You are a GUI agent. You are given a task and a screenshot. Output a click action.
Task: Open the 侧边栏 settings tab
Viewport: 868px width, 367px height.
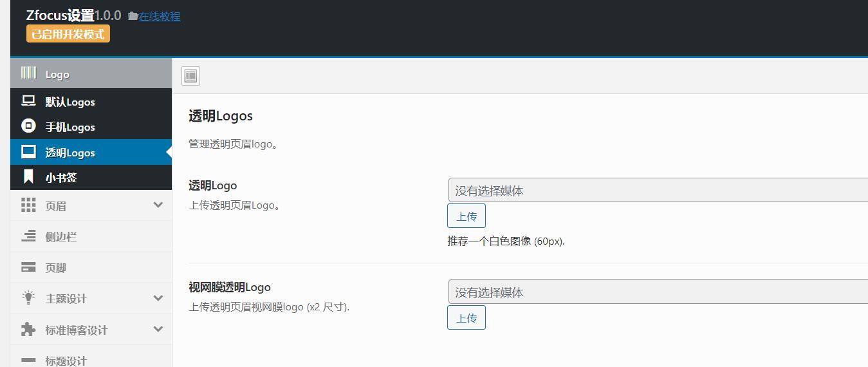pyautogui.click(x=91, y=236)
